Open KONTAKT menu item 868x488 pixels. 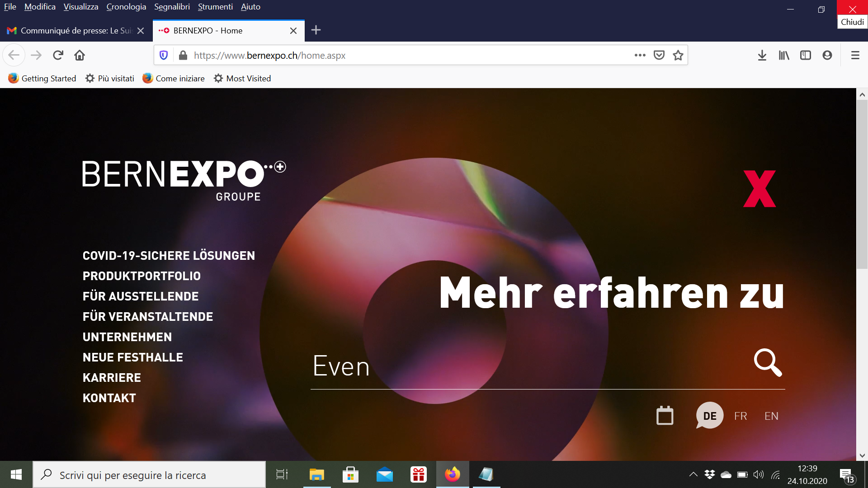point(109,398)
